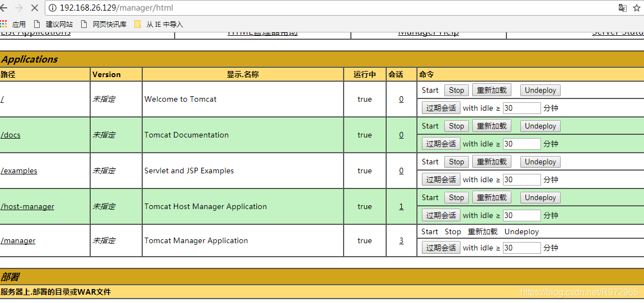View the 1 session of /host-manager
This screenshot has width=644, height=303.
tap(401, 206)
